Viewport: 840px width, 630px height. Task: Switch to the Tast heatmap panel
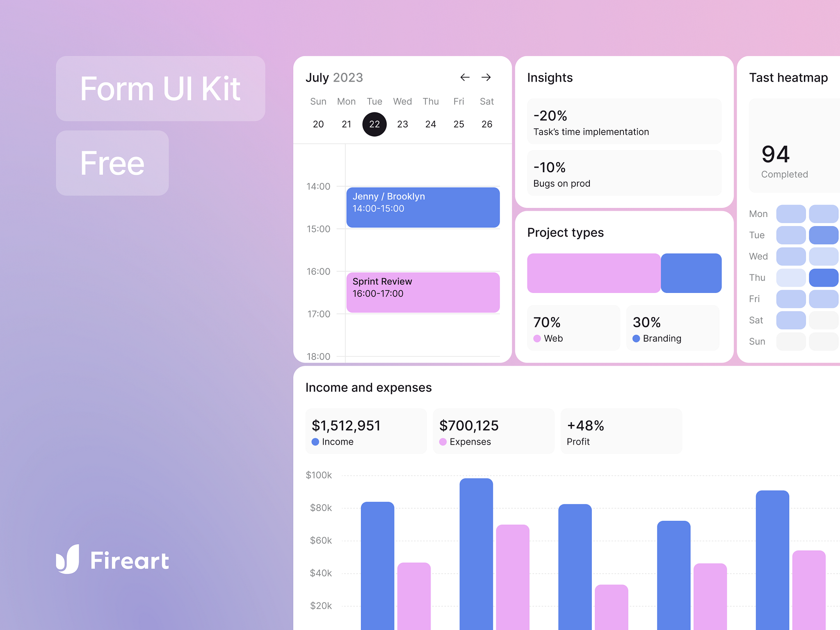[x=788, y=78]
